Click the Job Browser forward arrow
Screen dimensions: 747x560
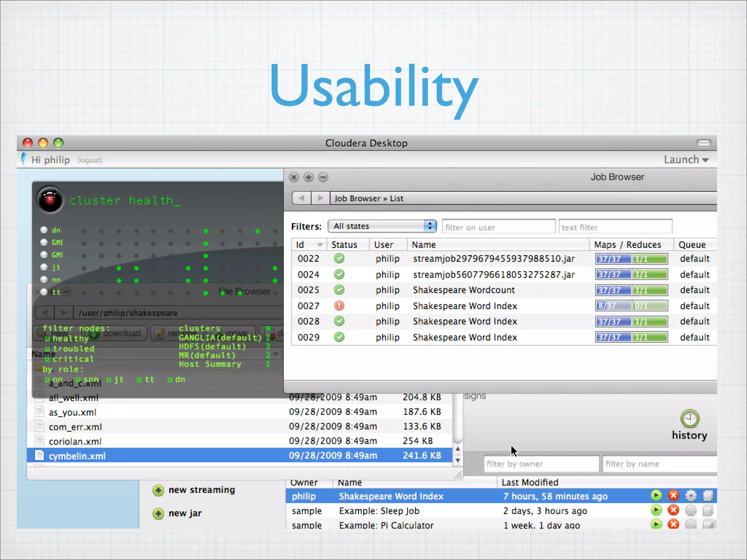320,198
